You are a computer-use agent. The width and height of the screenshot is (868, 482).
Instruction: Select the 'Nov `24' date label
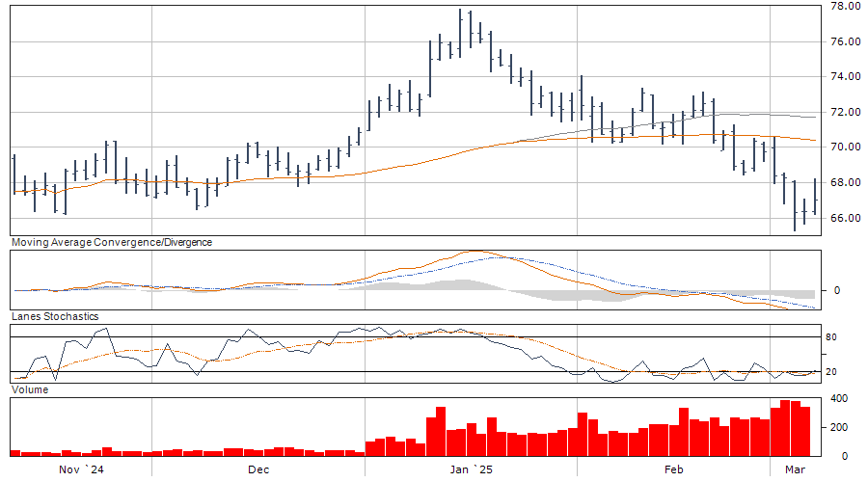[81, 469]
